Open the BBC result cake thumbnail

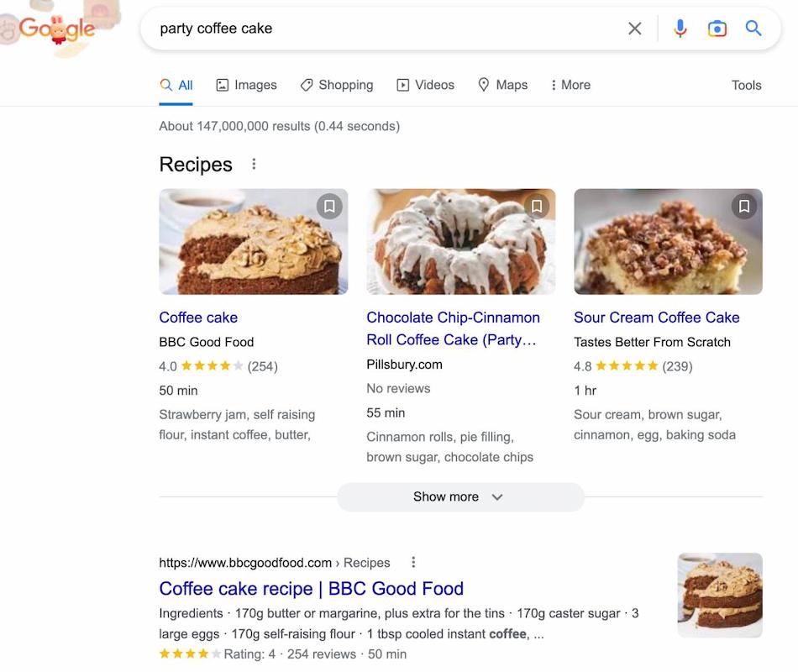click(x=720, y=596)
